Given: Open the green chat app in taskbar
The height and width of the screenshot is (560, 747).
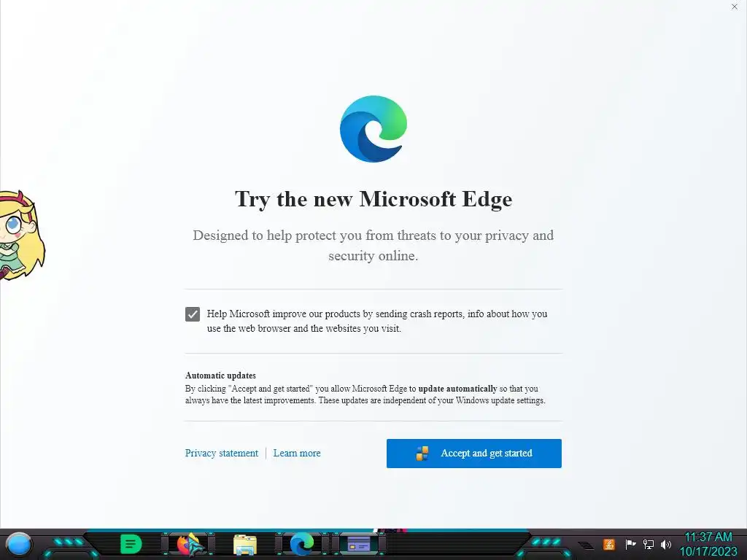Looking at the screenshot, I should point(131,544).
